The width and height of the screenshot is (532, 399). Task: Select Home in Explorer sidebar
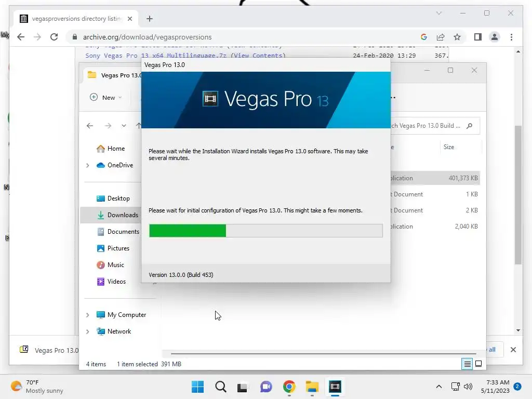pos(116,149)
